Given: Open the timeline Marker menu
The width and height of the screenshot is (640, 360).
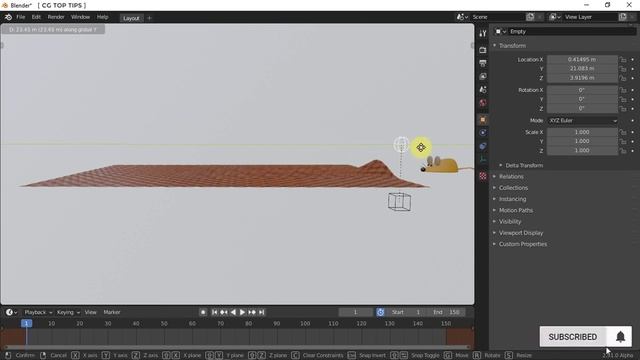Looking at the screenshot, I should [x=112, y=312].
